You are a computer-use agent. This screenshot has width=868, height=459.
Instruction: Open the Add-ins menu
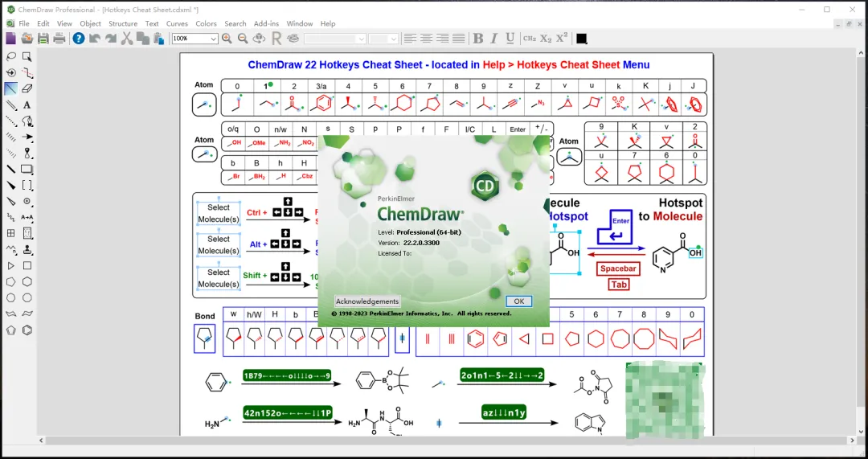click(266, 24)
